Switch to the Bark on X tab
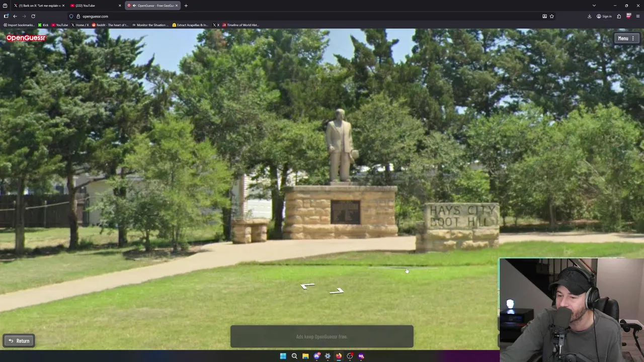 [x=40, y=6]
